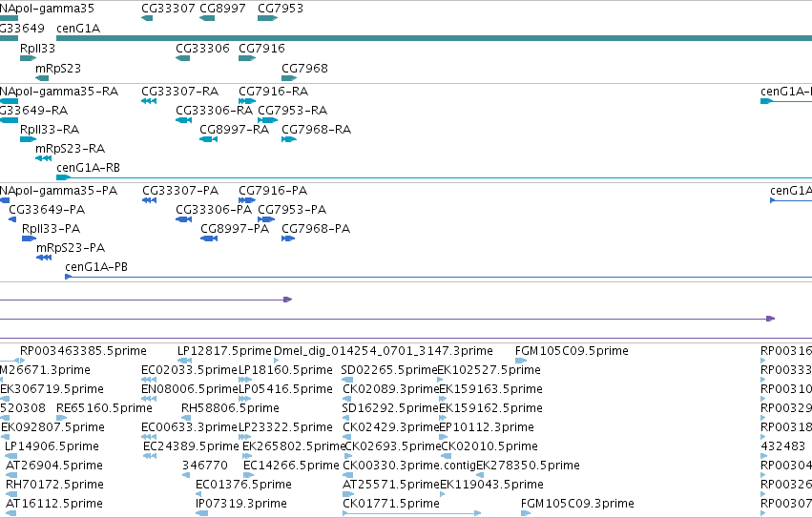Select the CG8997-RA transcript feature
Viewport: 812px width, 518px height.
[208, 139]
